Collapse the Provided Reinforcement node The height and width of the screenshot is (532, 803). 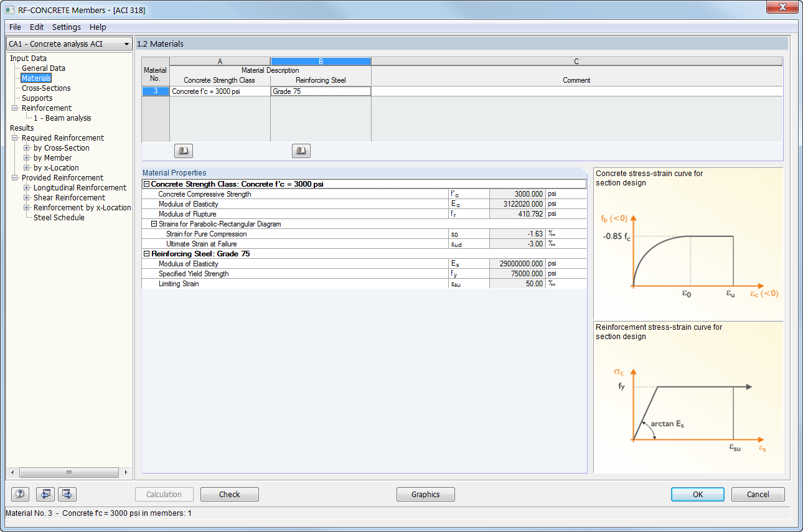click(x=15, y=178)
